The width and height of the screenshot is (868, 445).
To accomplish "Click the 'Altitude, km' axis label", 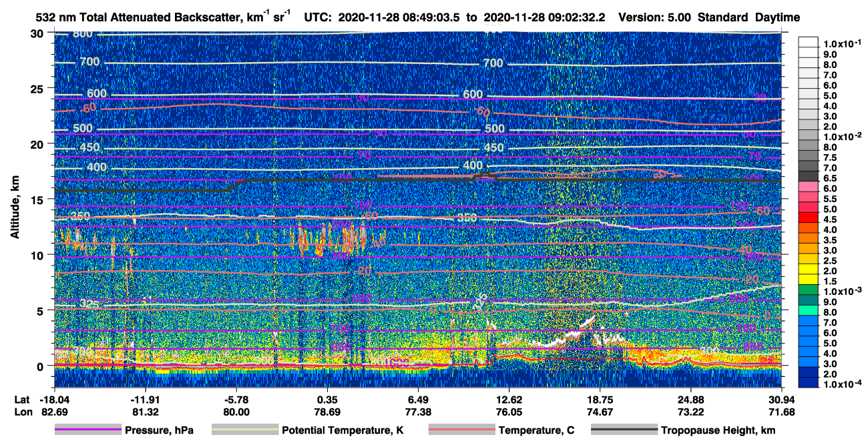I will tap(15, 209).
